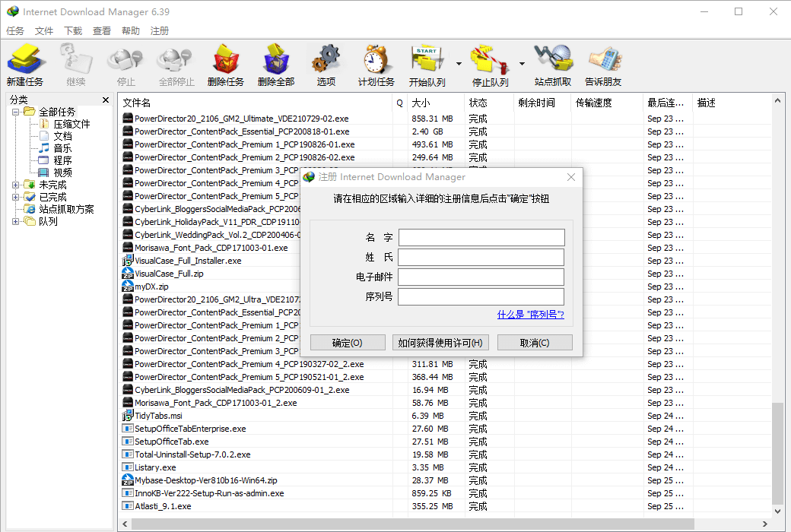
Task: Click the horizontal scrollbar left arrow
Action: [x=125, y=524]
